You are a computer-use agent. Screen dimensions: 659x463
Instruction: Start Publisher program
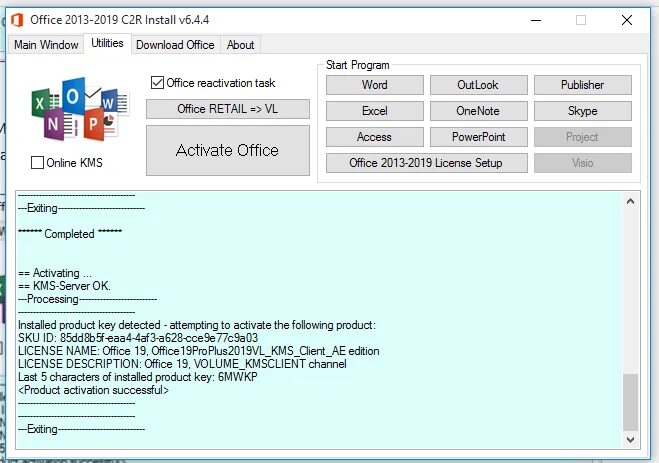coord(583,85)
